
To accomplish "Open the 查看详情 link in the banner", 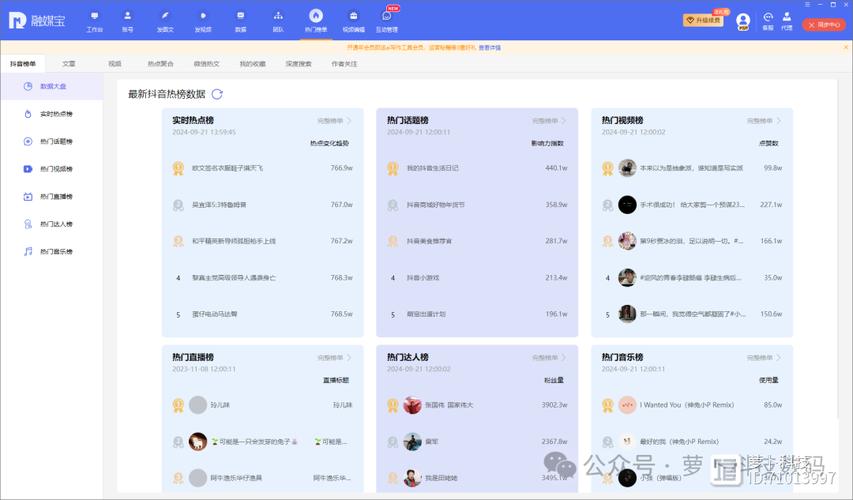I will 490,48.
